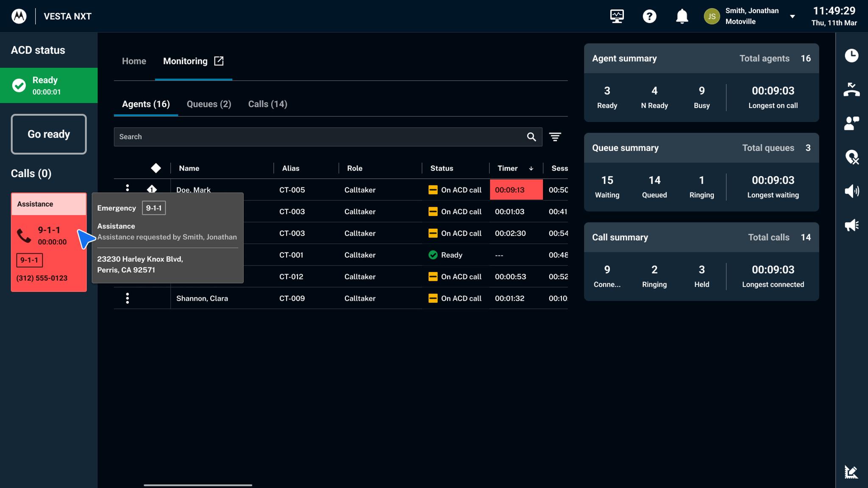Click Mark Doe's alert indicator in his row
The image size is (868, 488).
point(151,189)
